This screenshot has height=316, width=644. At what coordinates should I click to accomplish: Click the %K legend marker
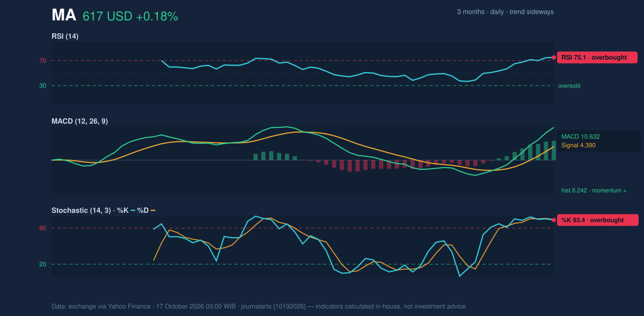coord(133,210)
